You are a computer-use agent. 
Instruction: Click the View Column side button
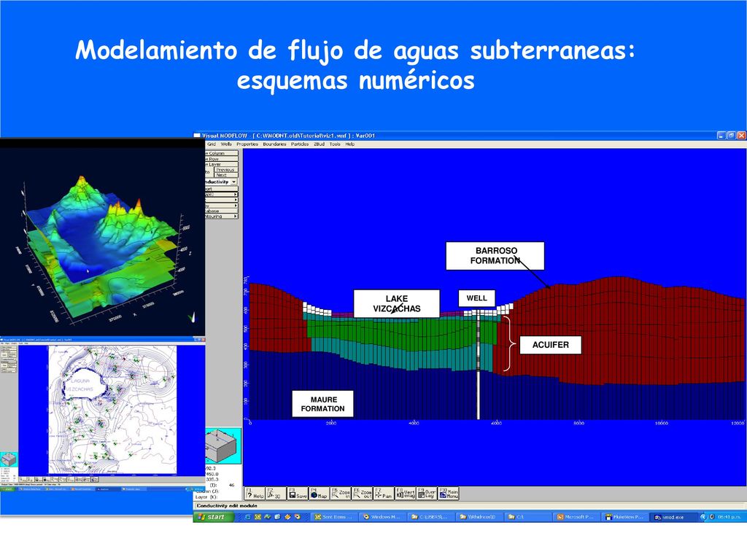pyautogui.click(x=222, y=153)
